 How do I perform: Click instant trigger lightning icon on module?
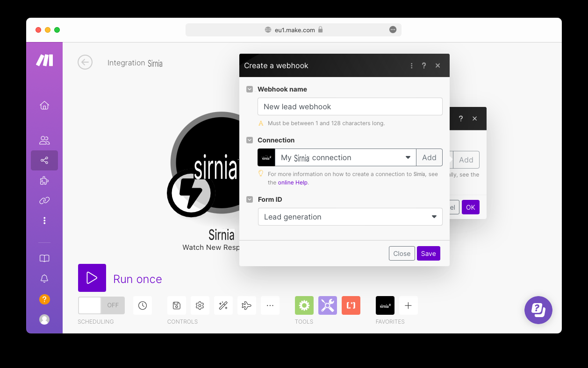pos(191,193)
